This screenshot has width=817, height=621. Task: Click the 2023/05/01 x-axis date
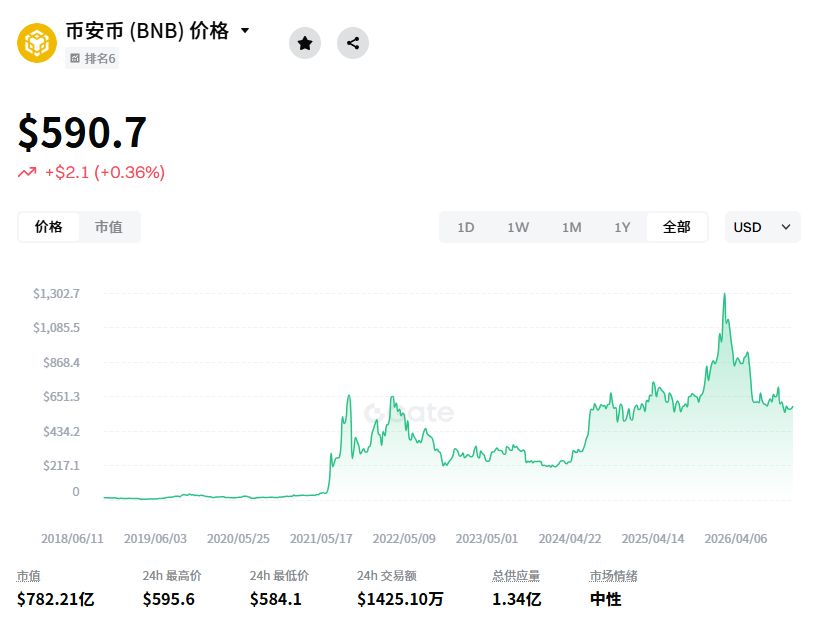[x=487, y=539]
